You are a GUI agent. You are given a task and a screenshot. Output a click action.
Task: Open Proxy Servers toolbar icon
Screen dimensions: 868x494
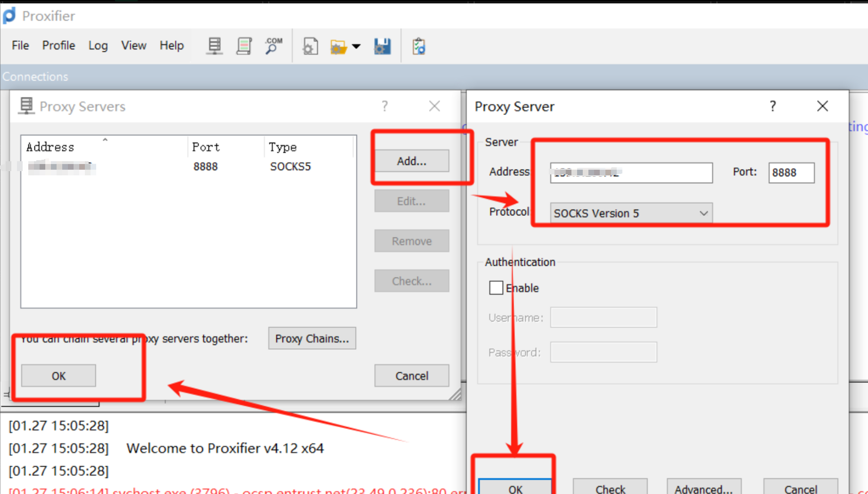point(215,46)
